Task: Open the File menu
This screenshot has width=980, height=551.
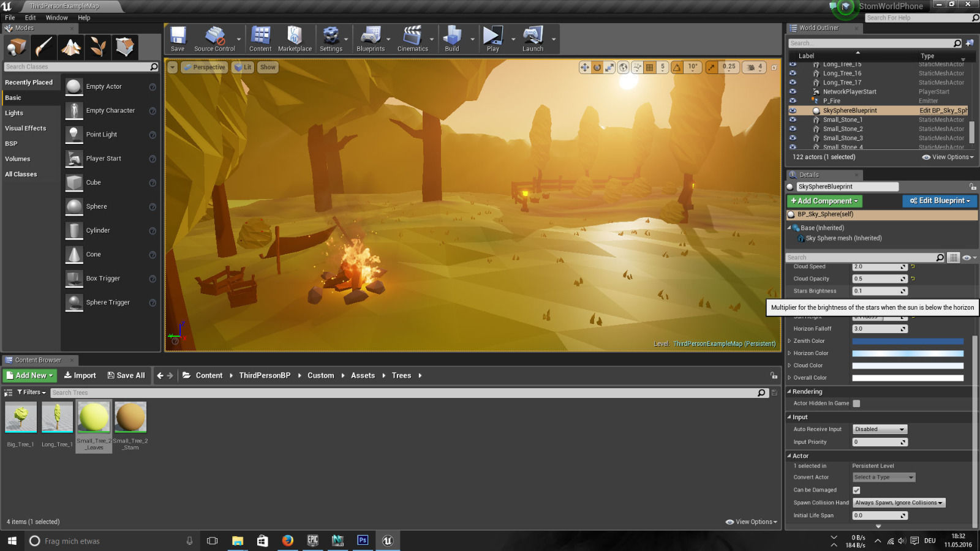Action: [x=10, y=18]
